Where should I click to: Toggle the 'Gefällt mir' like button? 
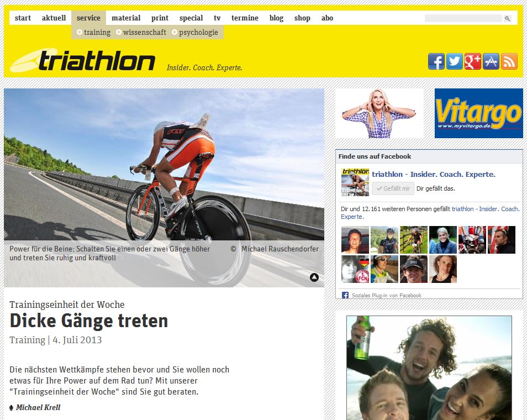pos(393,188)
